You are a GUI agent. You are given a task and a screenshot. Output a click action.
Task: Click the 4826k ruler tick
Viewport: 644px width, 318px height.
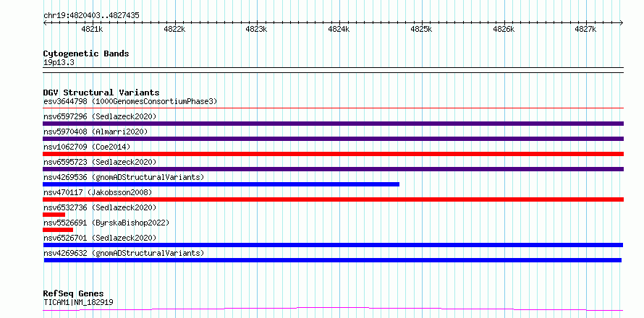coord(504,29)
